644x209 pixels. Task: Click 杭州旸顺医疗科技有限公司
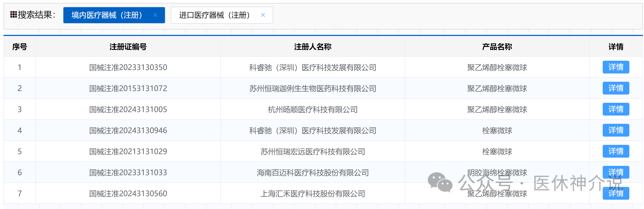pos(313,109)
